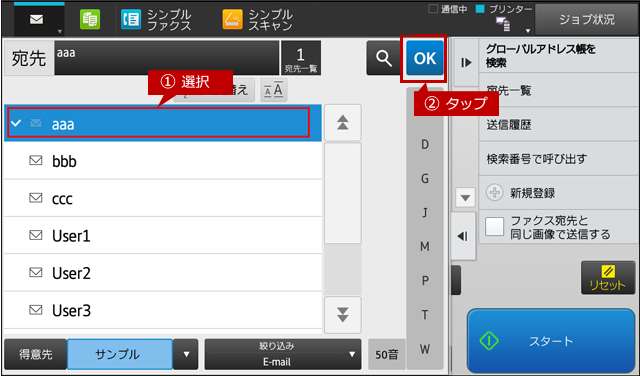Image resolution: width=640 pixels, height=376 pixels.
Task: Tap the blue スタート button
Action: (x=551, y=341)
